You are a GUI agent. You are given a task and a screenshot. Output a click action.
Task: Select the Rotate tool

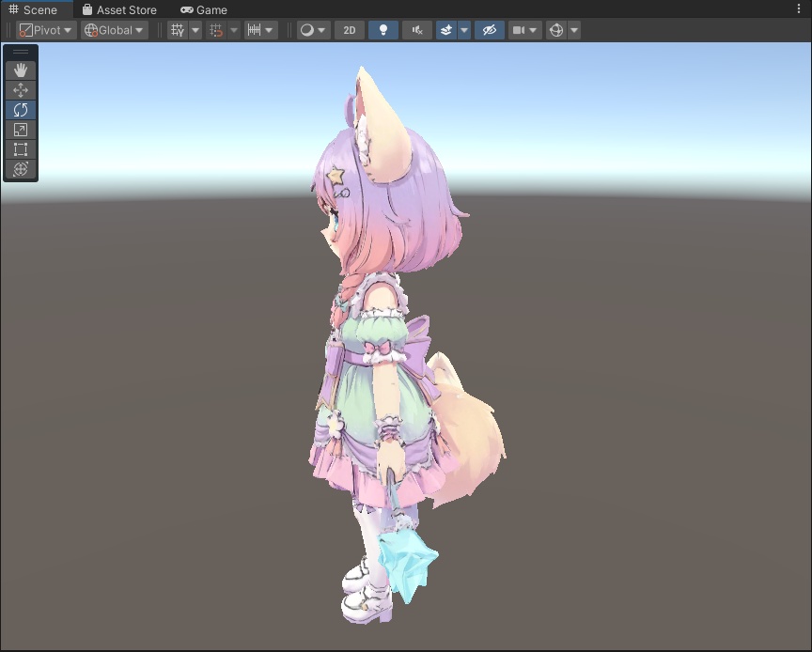pos(20,109)
